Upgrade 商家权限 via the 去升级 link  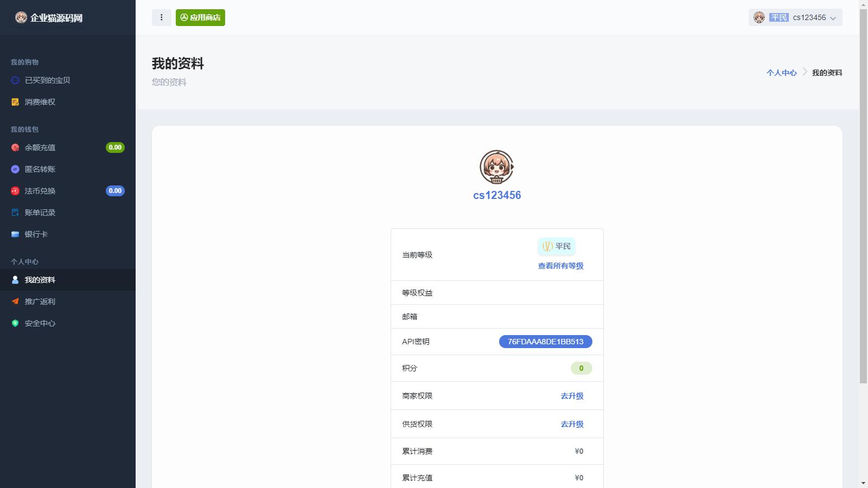tap(572, 395)
